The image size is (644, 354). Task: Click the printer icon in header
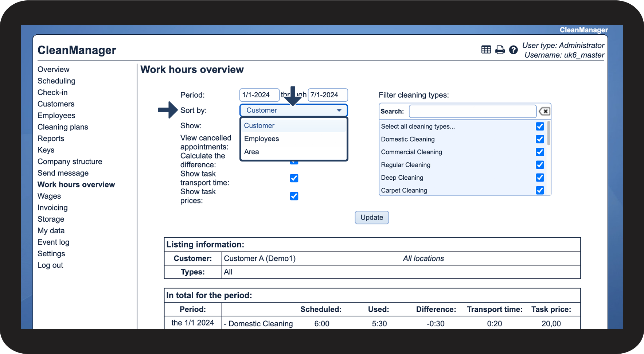click(x=500, y=50)
